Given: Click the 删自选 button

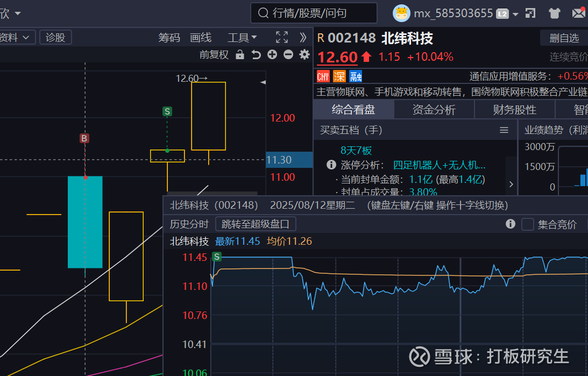Looking at the screenshot, I should (564, 38).
